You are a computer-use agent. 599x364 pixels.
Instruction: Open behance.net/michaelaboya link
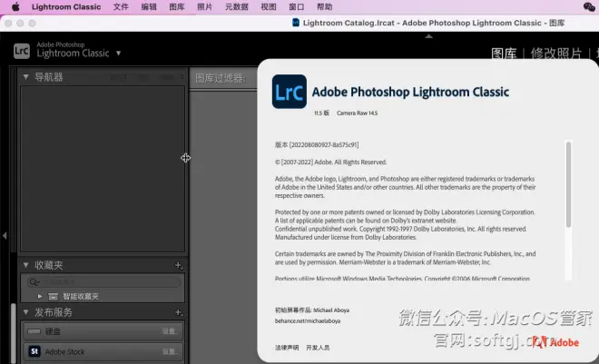pyautogui.click(x=308, y=320)
